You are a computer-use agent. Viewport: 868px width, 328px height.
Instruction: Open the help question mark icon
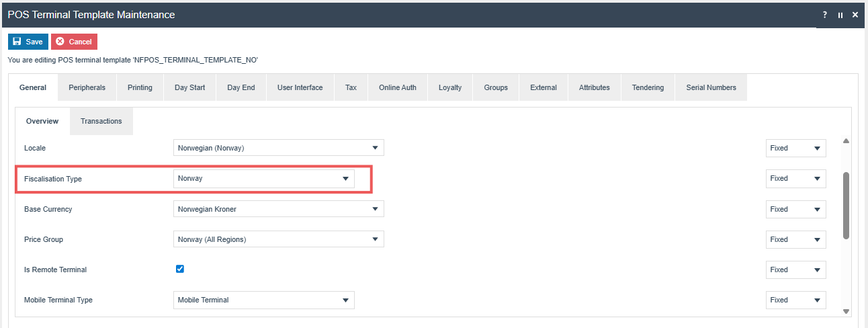tap(825, 15)
